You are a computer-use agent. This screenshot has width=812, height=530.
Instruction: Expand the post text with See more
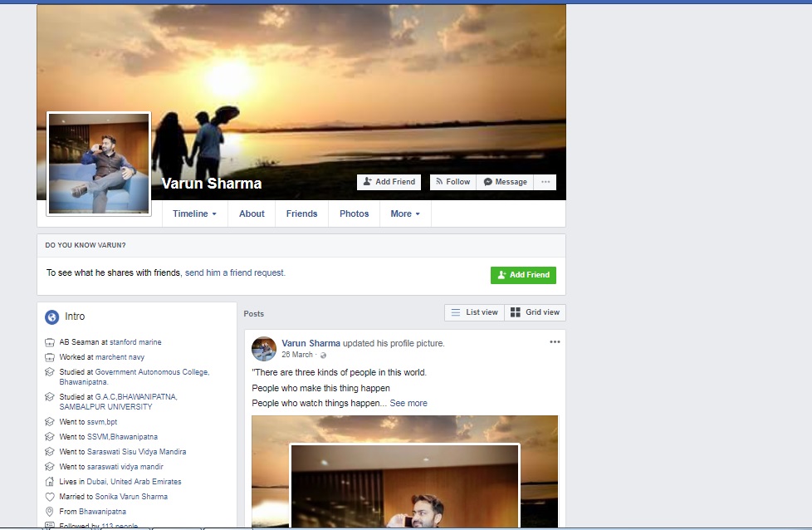pyautogui.click(x=408, y=403)
